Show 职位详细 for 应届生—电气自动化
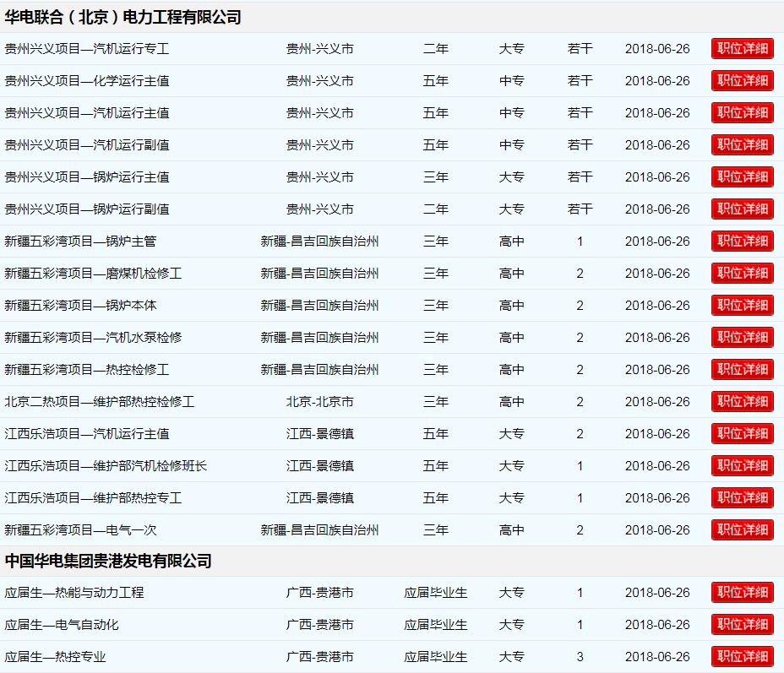Image resolution: width=784 pixels, height=673 pixels. (x=743, y=624)
